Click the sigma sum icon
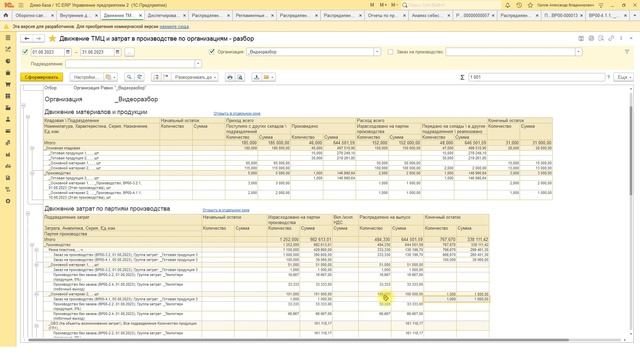Screen dimensions: 640x360 pos(462,77)
